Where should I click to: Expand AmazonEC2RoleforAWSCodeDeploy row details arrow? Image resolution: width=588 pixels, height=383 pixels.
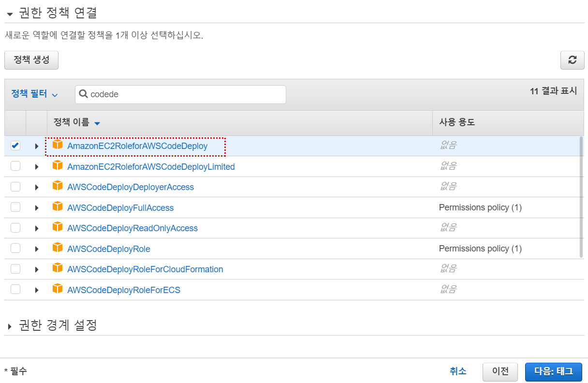[37, 146]
